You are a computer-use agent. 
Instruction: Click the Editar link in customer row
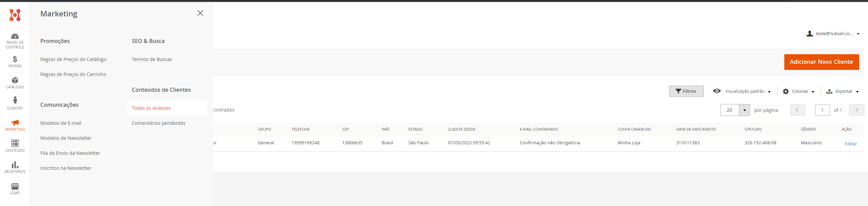[x=851, y=144]
